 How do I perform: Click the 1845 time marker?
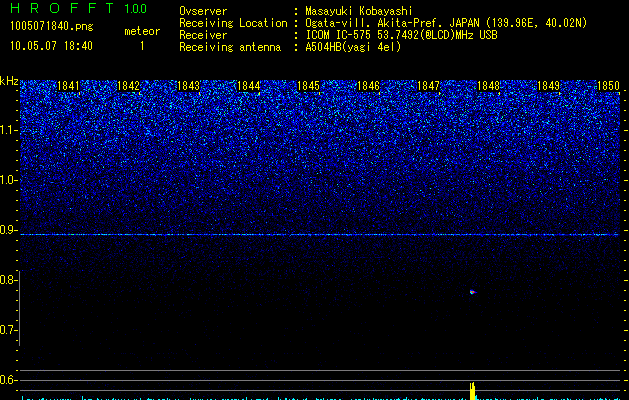[x=308, y=86]
